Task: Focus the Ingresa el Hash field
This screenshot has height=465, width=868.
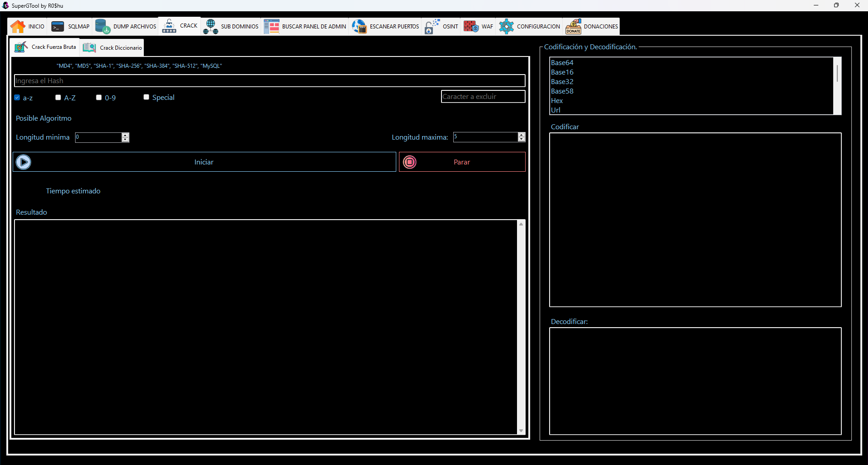Action: [x=270, y=81]
